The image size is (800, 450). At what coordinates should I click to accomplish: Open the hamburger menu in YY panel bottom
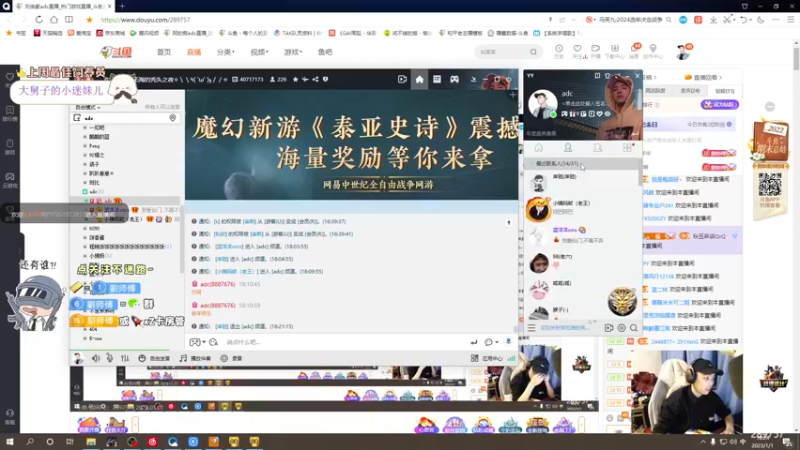click(532, 328)
